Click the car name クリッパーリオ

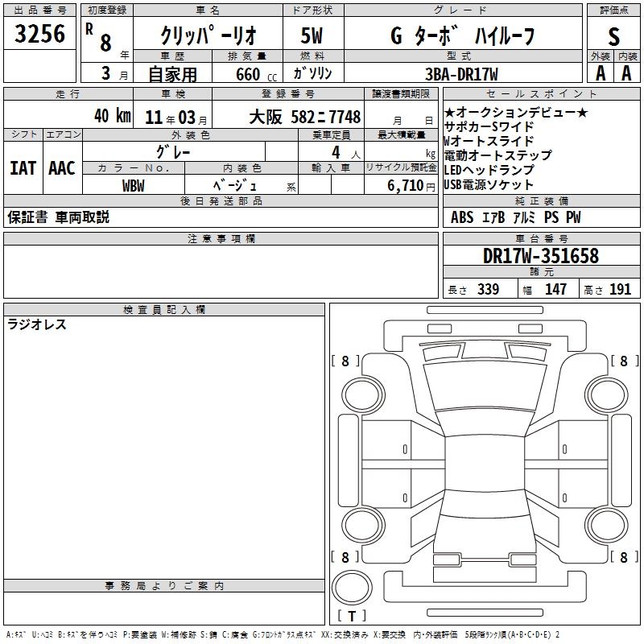209,36
